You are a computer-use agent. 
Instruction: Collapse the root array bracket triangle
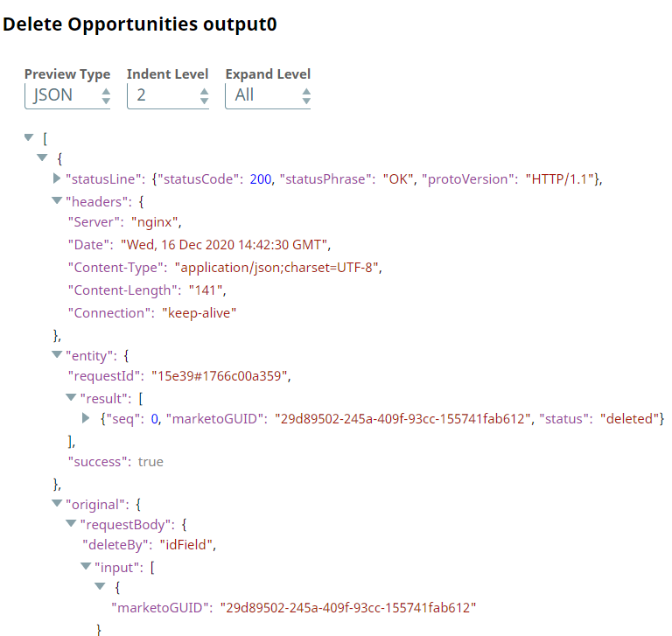29,137
